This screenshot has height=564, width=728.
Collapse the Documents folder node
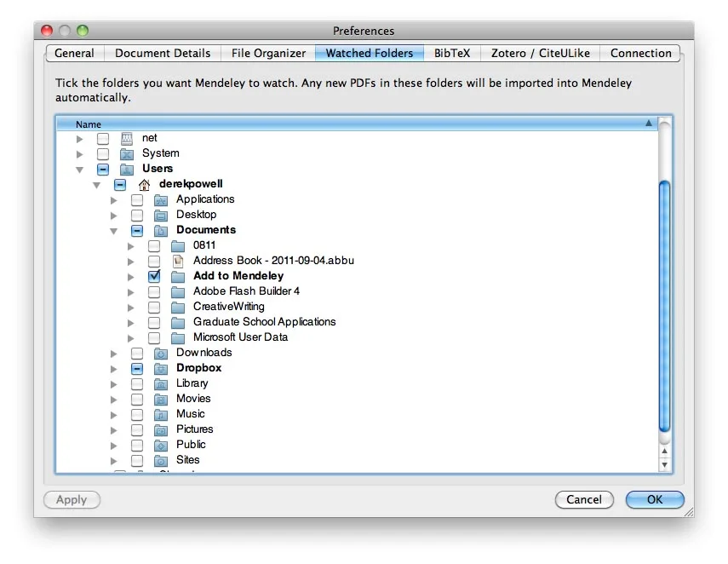[114, 231]
